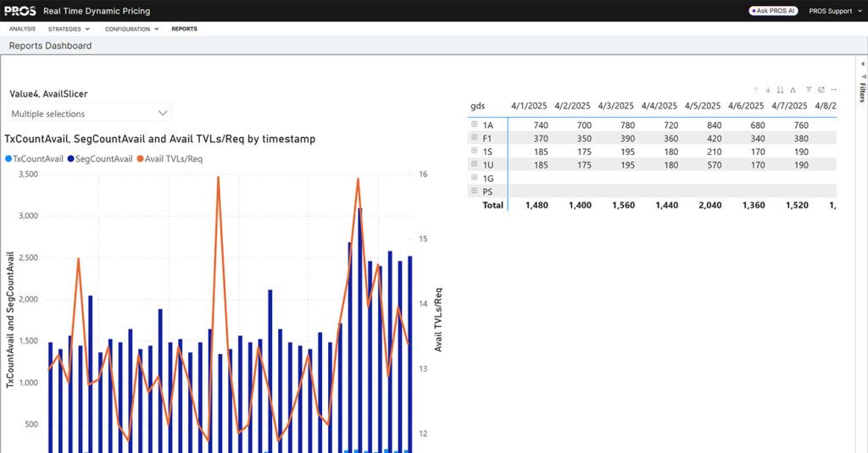Screen dimensions: 868x453
Task: Toggle the Avail TVLs/Req legend series
Action: [x=170, y=158]
